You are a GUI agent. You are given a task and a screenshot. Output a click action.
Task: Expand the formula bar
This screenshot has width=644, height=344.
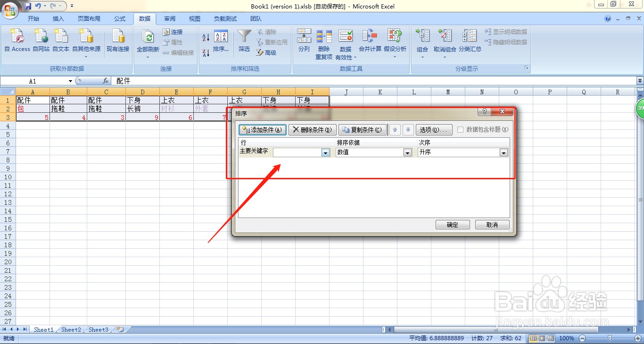[640, 81]
